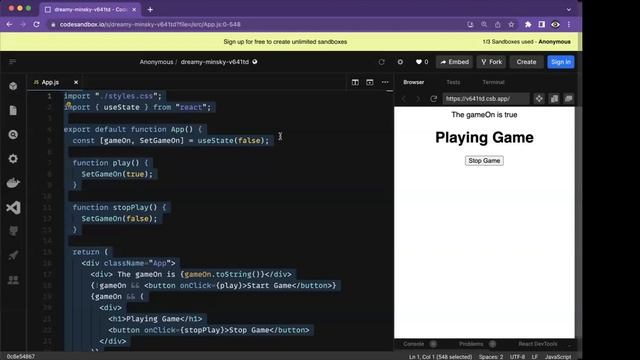Go back in the preview browser
Viewport: 640px width, 360px height.
click(x=404, y=99)
